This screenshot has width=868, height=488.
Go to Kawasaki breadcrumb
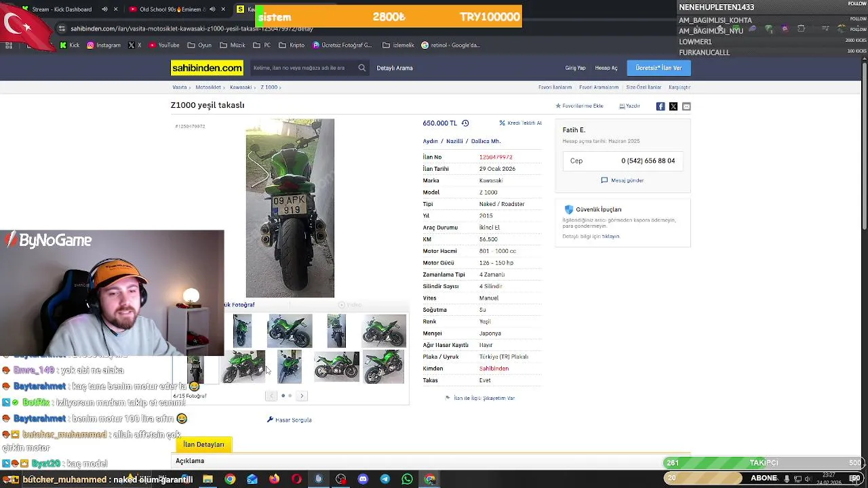tap(241, 87)
